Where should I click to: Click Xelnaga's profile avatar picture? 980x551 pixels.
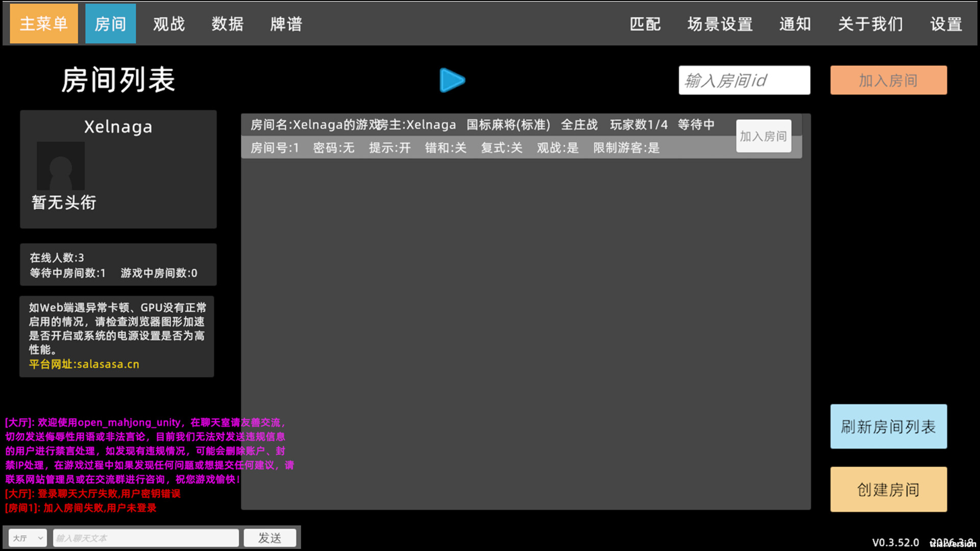[x=60, y=166]
